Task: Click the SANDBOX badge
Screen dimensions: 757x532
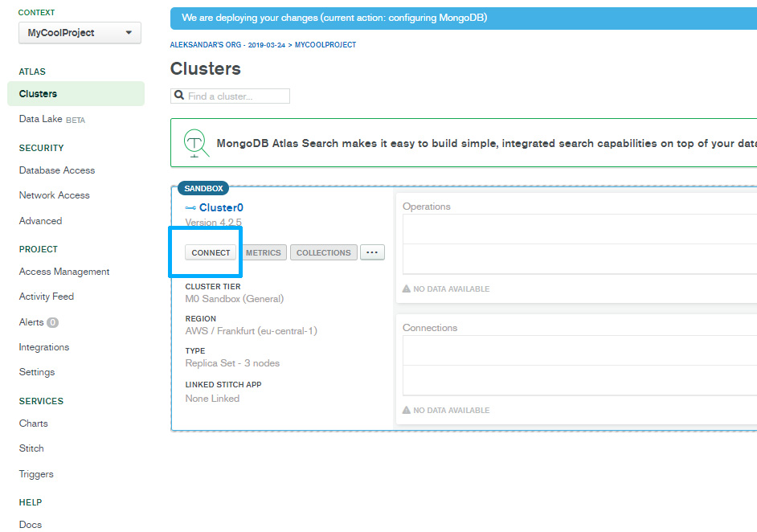Action: [x=203, y=188]
